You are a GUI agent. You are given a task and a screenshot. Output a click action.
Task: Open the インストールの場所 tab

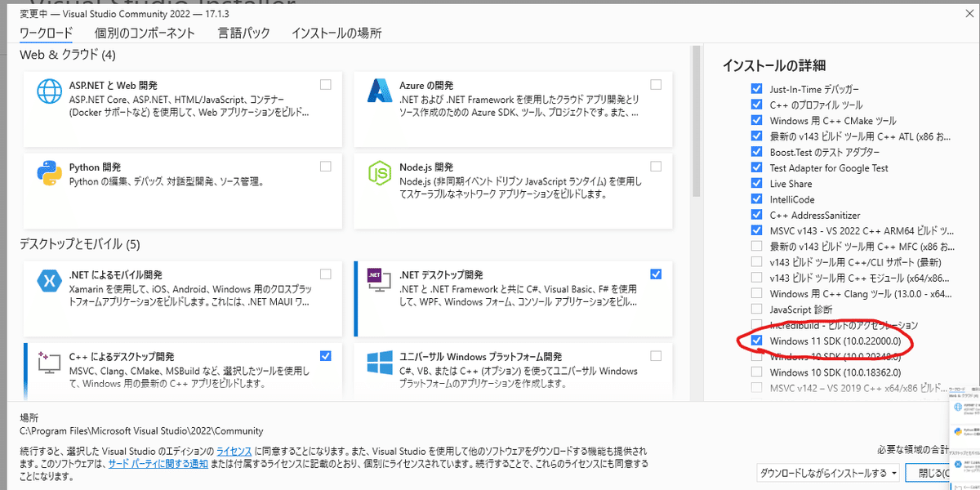[336, 33]
